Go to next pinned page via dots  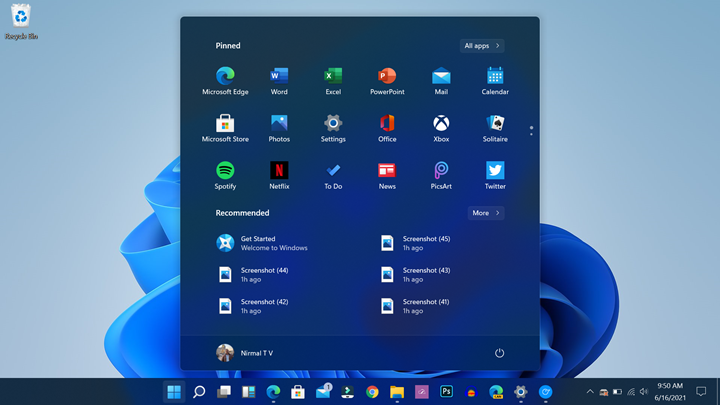pyautogui.click(x=531, y=134)
